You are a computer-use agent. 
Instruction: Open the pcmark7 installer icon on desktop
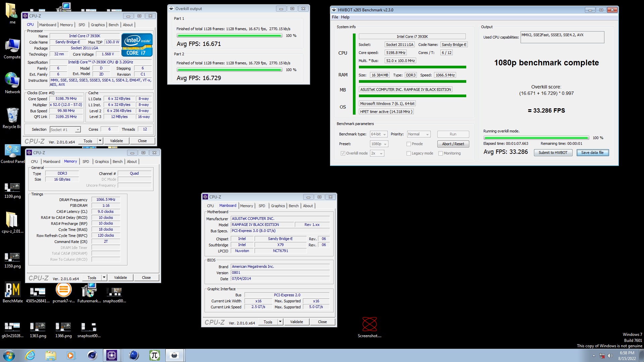tap(64, 293)
